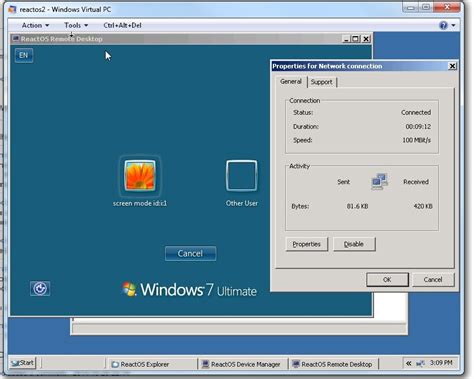Click Cancel in network properties dialog
The image size is (474, 379).
433,279
